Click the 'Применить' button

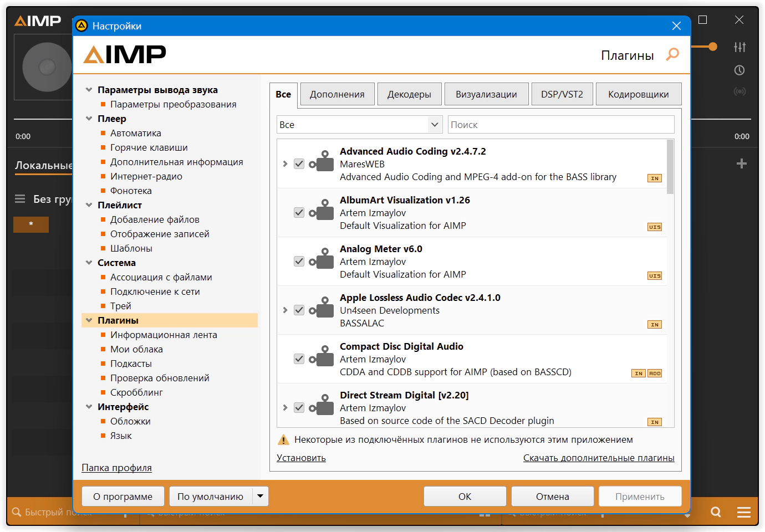pos(640,497)
